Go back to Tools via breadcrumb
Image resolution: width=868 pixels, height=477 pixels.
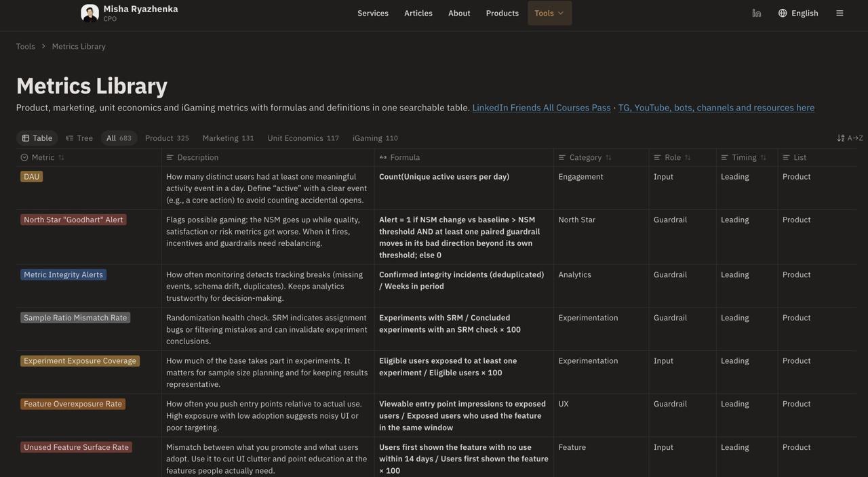click(x=26, y=47)
